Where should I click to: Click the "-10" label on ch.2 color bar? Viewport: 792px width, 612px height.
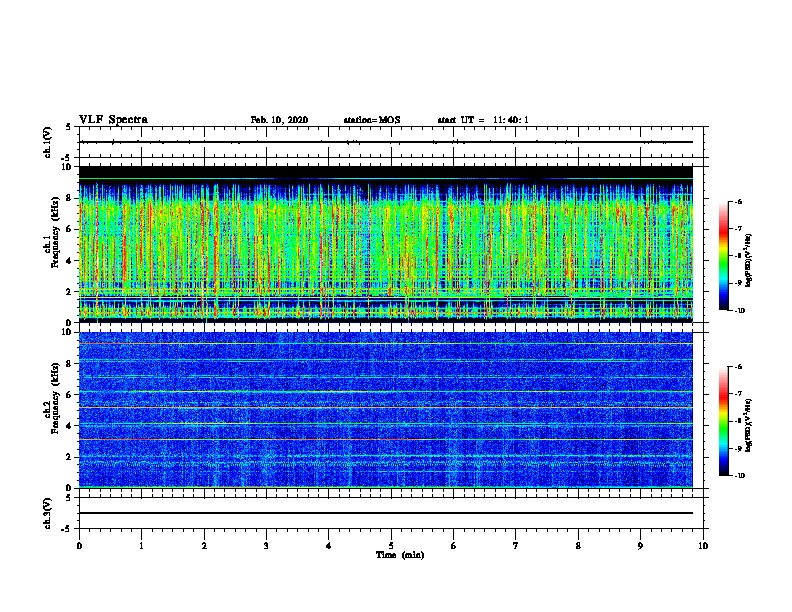pyautogui.click(x=739, y=476)
